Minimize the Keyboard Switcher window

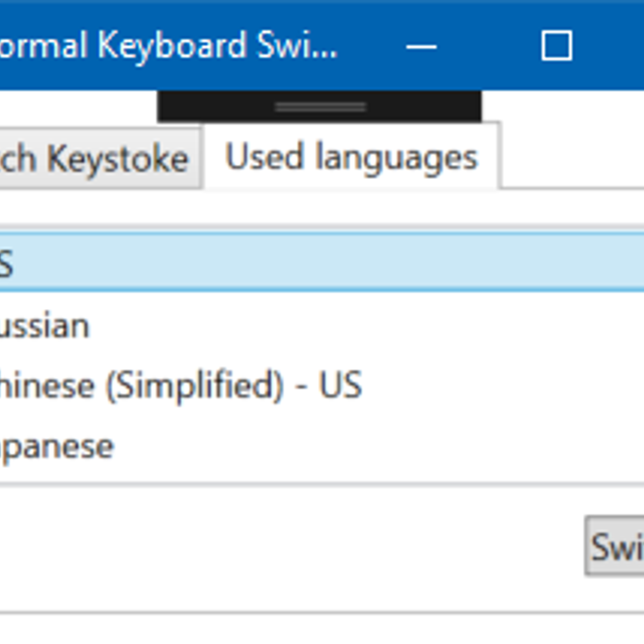421,47
